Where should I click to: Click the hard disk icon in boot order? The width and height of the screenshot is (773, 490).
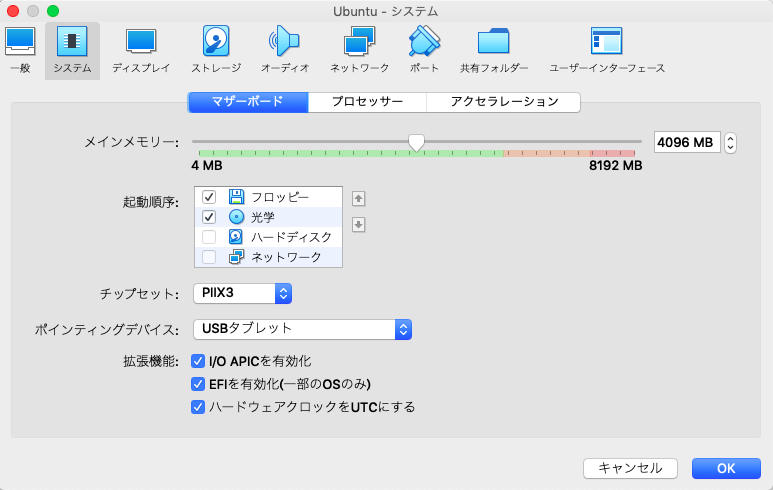(x=236, y=237)
